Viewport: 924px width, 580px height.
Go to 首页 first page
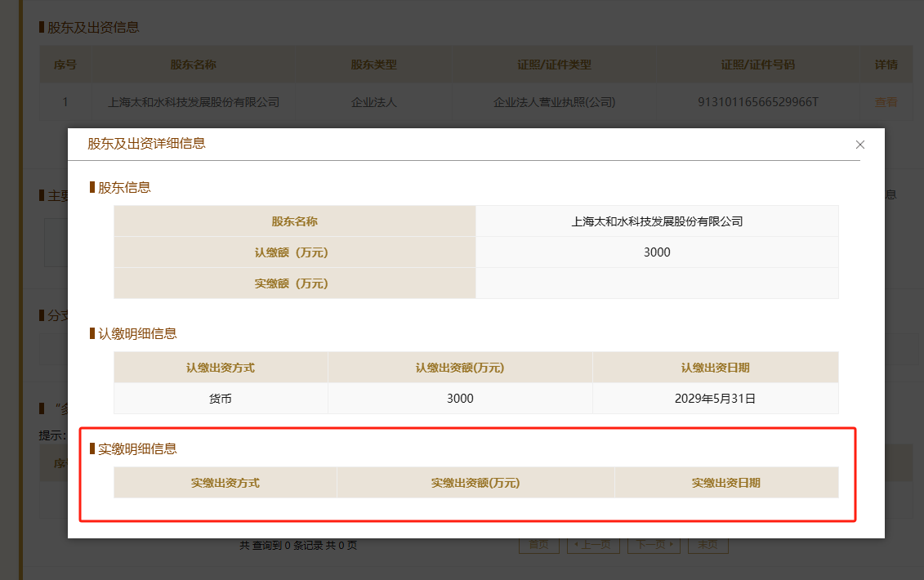538,545
